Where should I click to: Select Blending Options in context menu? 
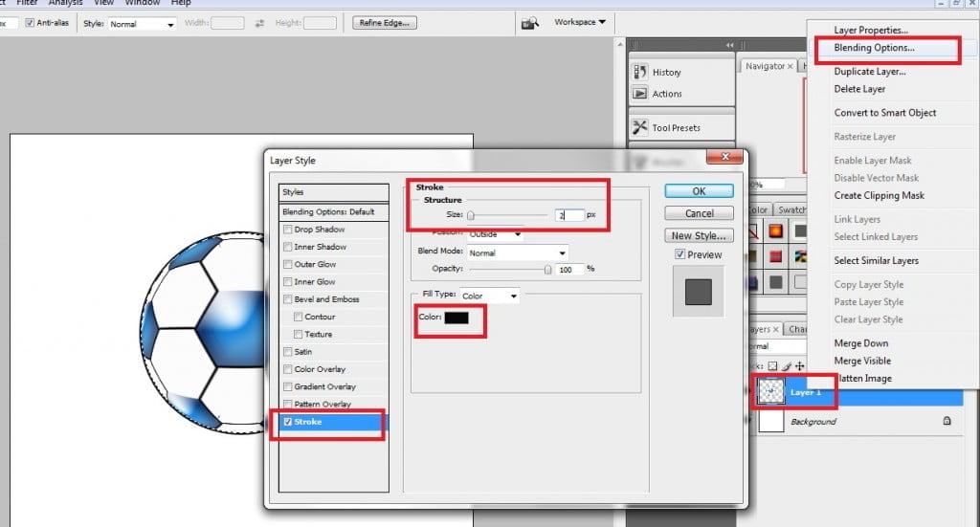[x=874, y=47]
